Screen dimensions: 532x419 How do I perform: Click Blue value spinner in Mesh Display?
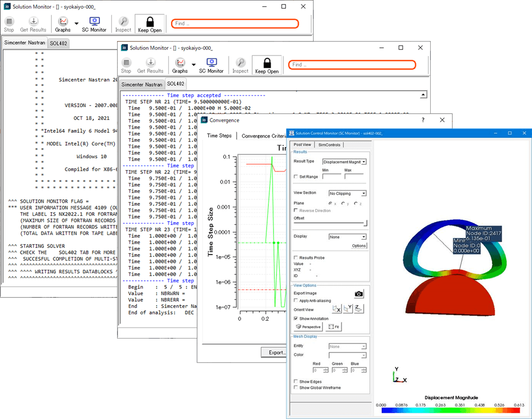359,370
